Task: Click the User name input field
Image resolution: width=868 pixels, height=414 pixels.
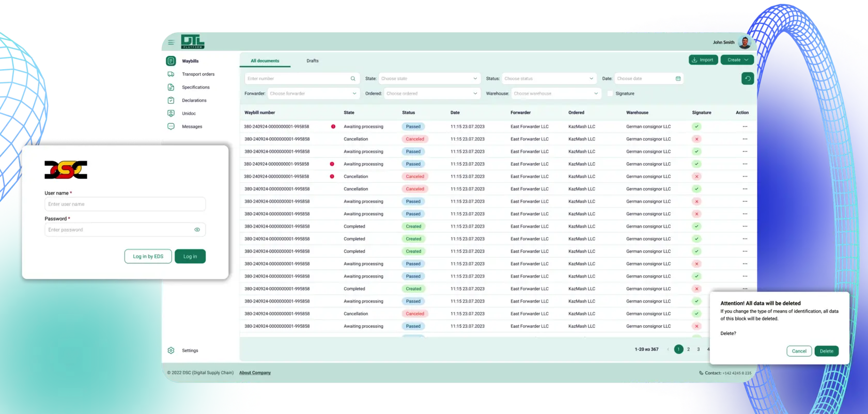Action: coord(125,204)
